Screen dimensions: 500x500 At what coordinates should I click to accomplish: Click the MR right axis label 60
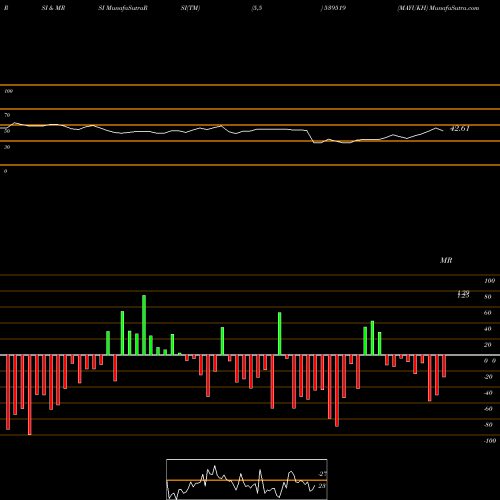(488, 313)
